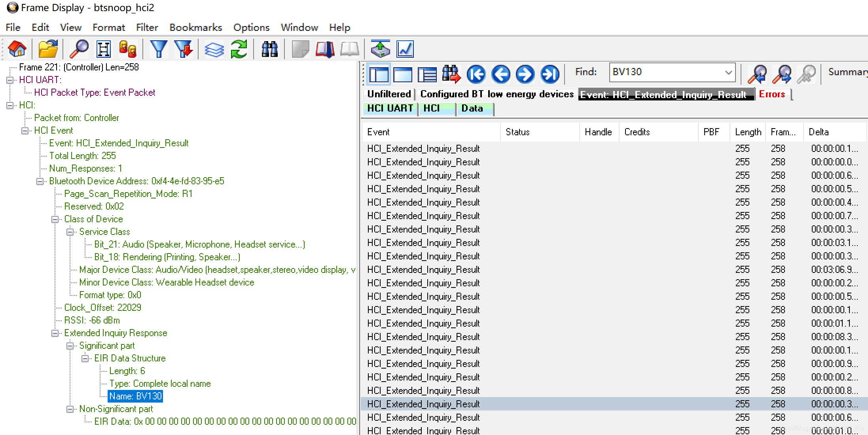Go to first frame arrow icon
This screenshot has width=868, height=435.
coord(476,74)
